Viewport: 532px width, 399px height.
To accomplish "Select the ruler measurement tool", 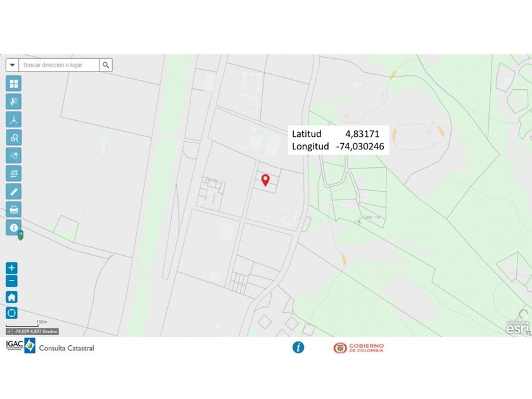I will tap(13, 191).
